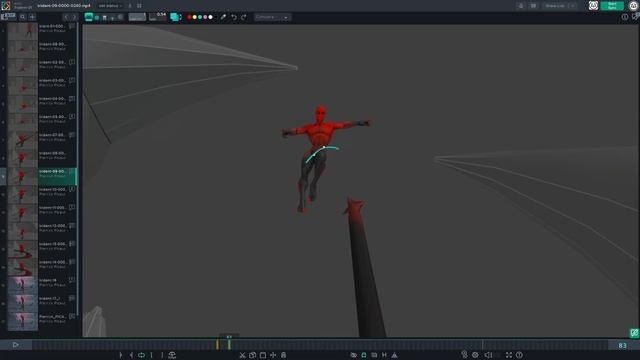
Task: Open the user avatar menu at top right
Action: 633,5
